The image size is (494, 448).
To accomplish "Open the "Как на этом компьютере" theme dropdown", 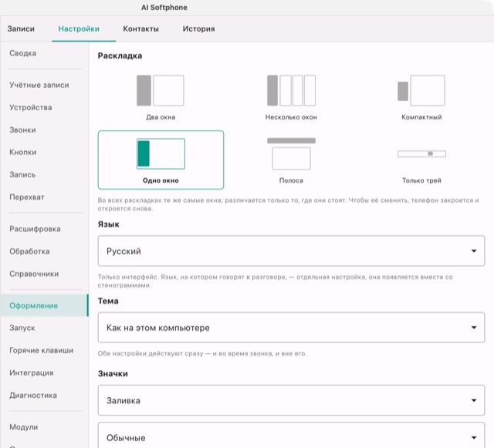I will pyautogui.click(x=291, y=328).
